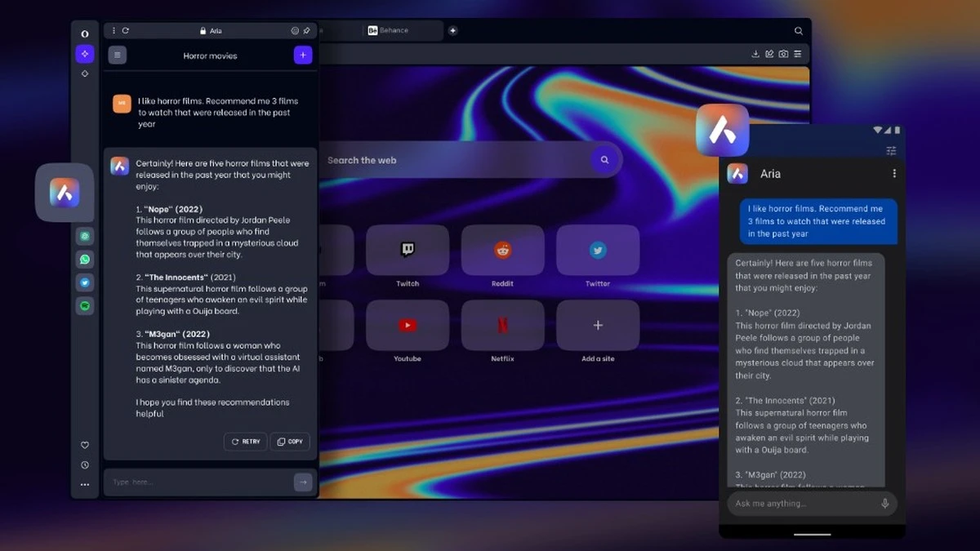Open the Twitter icon in the sidebar
980x551 pixels.
(85, 282)
